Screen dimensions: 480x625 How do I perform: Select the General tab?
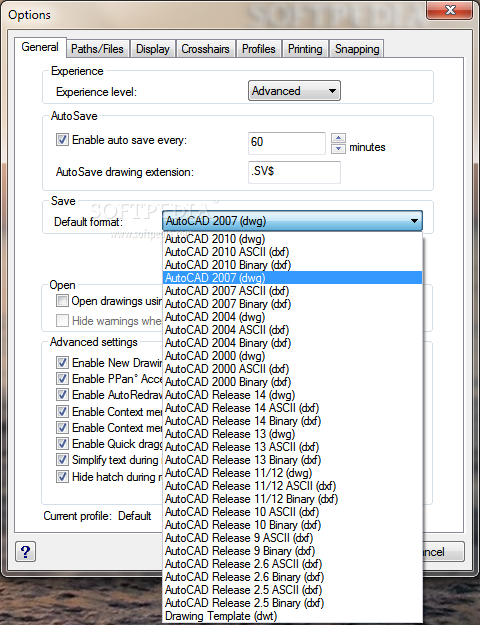(40, 47)
